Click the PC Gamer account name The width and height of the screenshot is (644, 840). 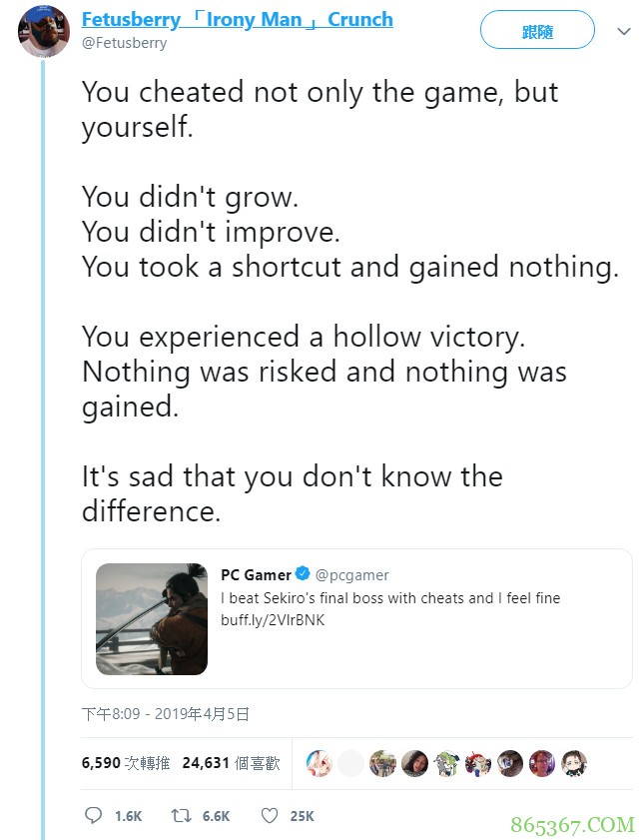point(256,575)
